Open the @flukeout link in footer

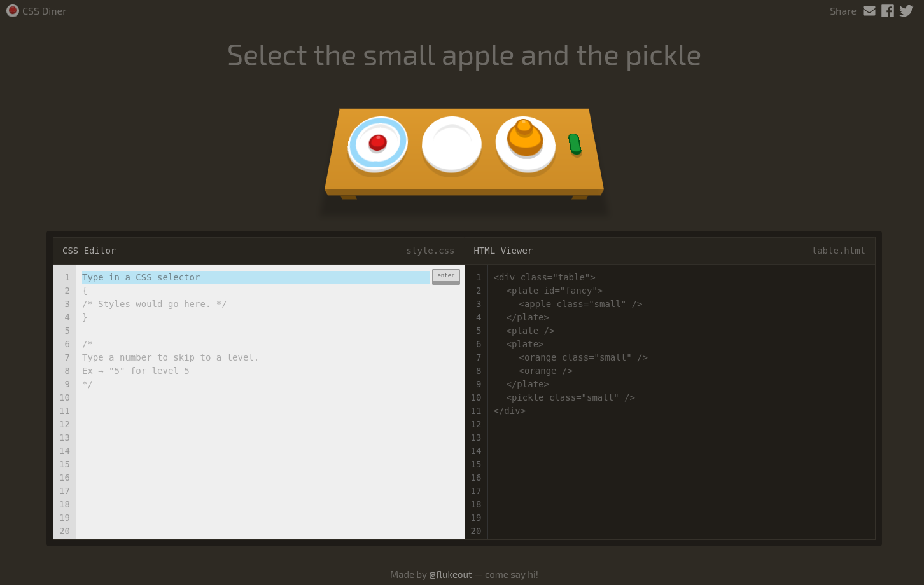pyautogui.click(x=451, y=575)
